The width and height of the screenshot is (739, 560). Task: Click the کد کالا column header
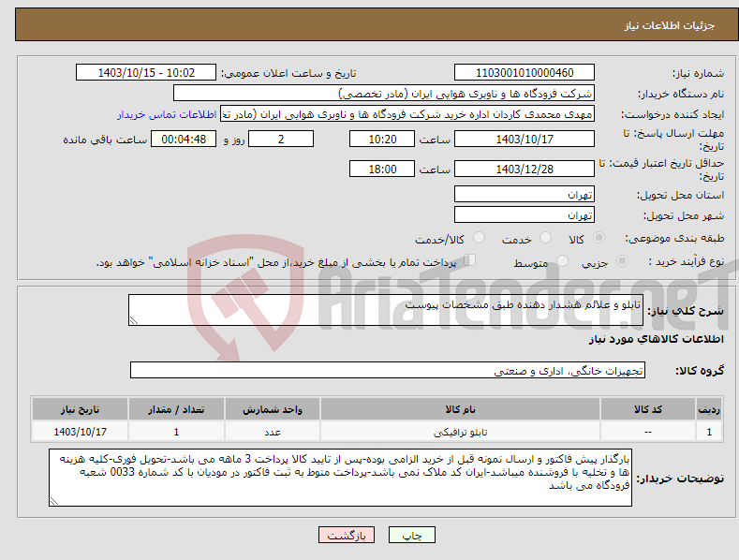[648, 409]
